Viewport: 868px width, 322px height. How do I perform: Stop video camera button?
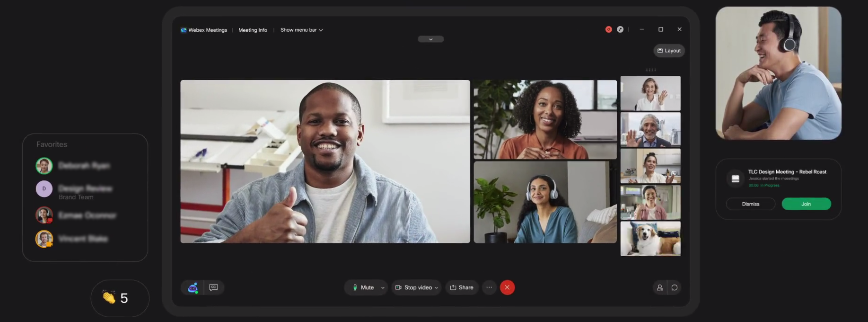point(413,287)
